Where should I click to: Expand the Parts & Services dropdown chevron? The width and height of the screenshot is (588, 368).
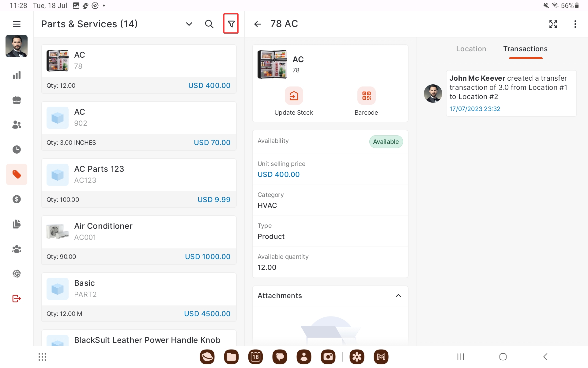(189, 24)
